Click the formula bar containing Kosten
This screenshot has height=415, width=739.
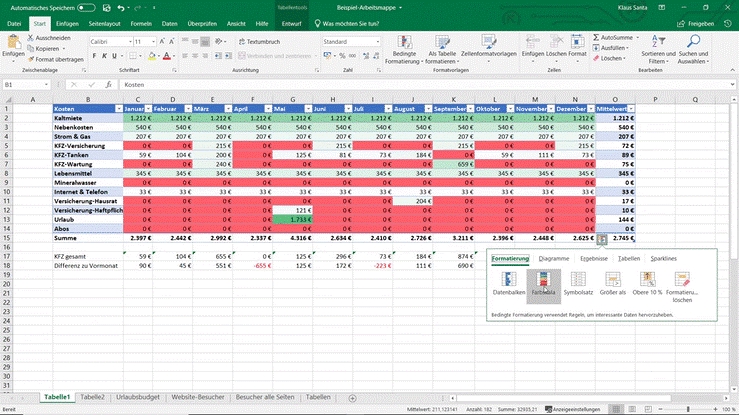(424, 85)
